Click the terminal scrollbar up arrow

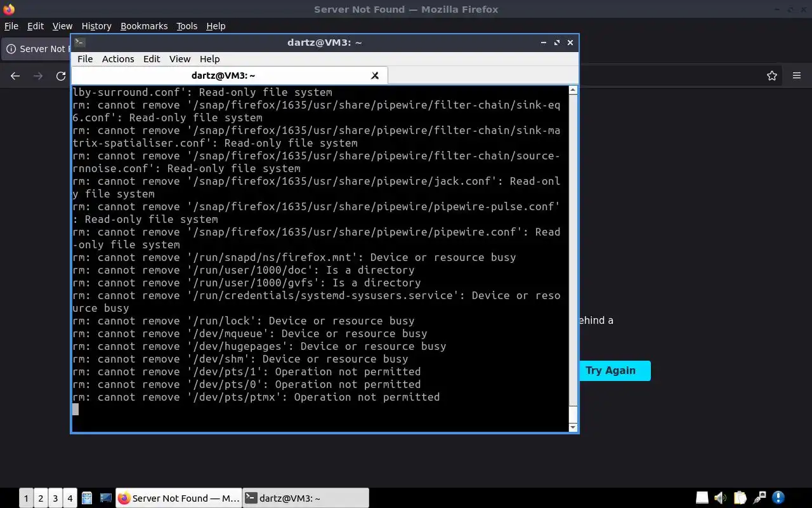point(573,90)
